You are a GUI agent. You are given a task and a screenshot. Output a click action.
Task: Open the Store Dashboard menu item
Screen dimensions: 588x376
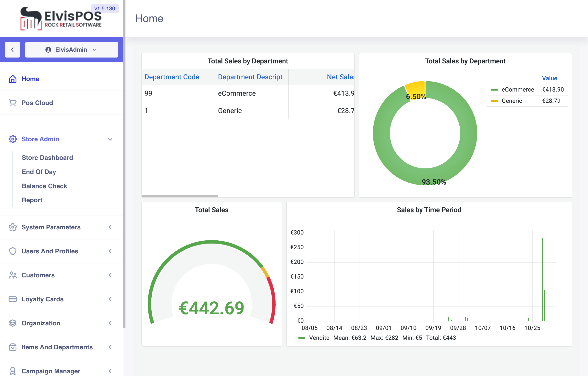tap(47, 158)
